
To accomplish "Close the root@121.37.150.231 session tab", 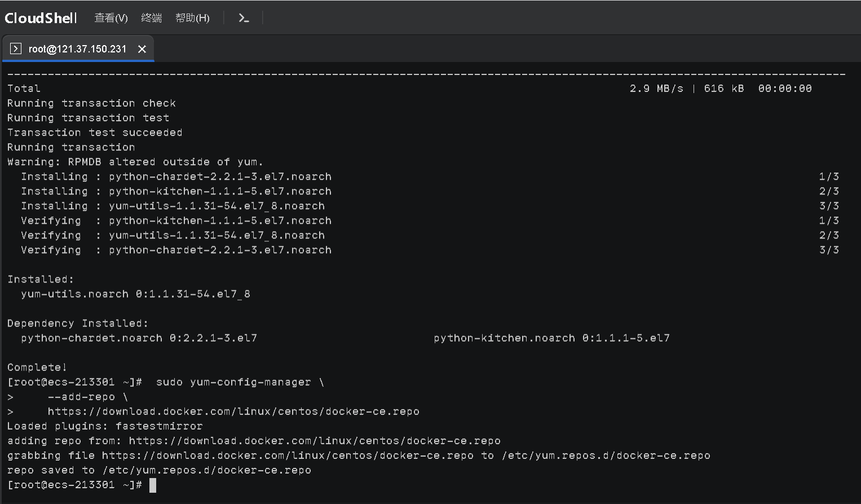I will tap(142, 49).
